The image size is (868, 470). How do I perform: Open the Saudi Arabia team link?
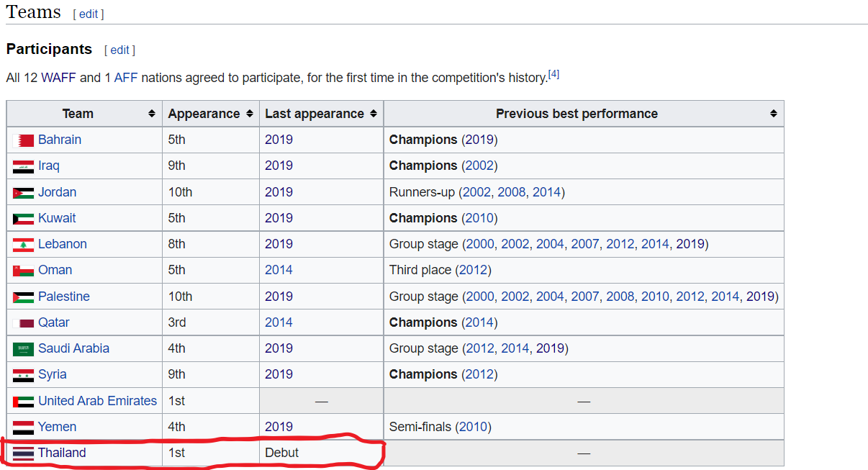pos(74,348)
